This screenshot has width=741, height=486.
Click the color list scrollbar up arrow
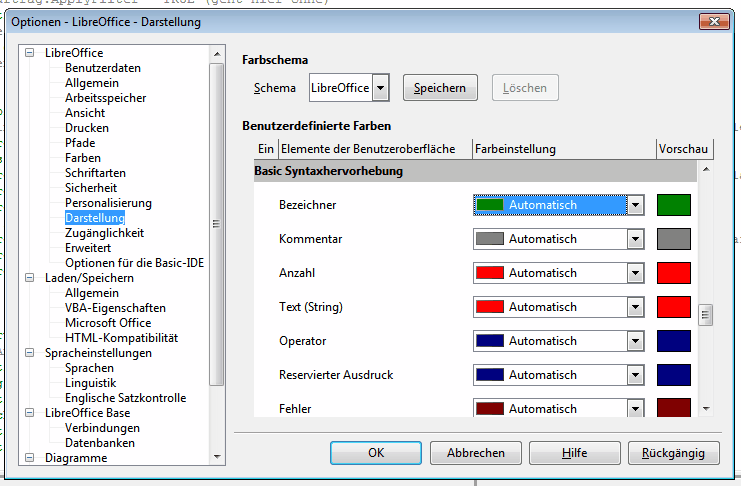[x=706, y=169]
